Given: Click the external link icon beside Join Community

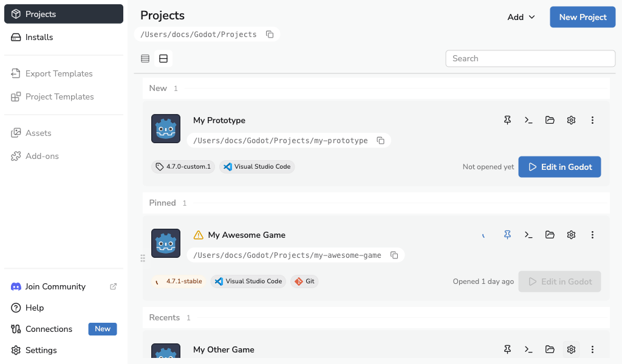Looking at the screenshot, I should click(114, 286).
